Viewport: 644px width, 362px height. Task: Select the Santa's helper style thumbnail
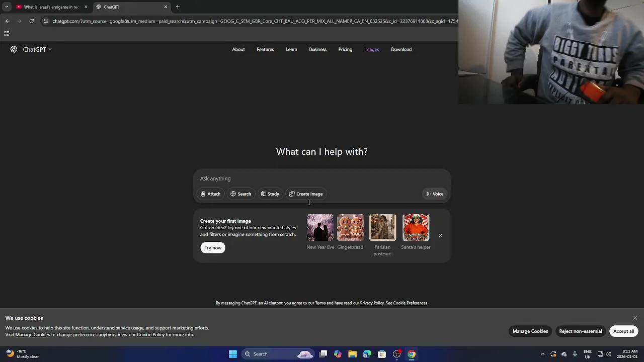pos(416,228)
